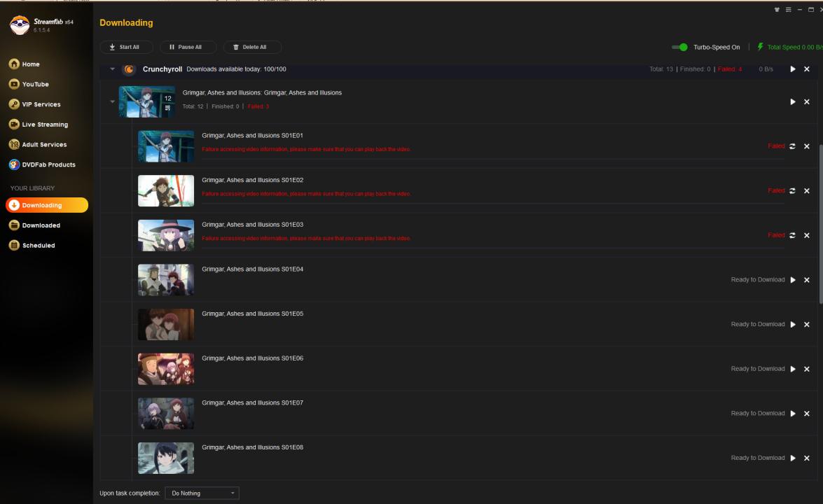Collapse the Grimgar series episode list
823x504 pixels.
tap(112, 101)
